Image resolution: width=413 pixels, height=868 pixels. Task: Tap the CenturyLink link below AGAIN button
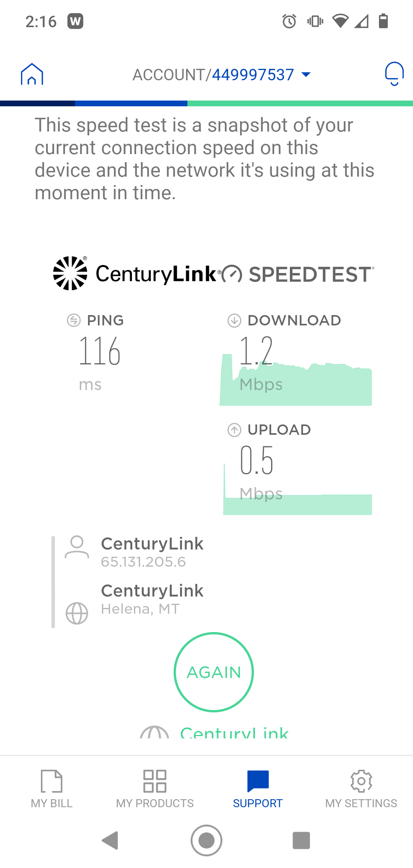(234, 732)
